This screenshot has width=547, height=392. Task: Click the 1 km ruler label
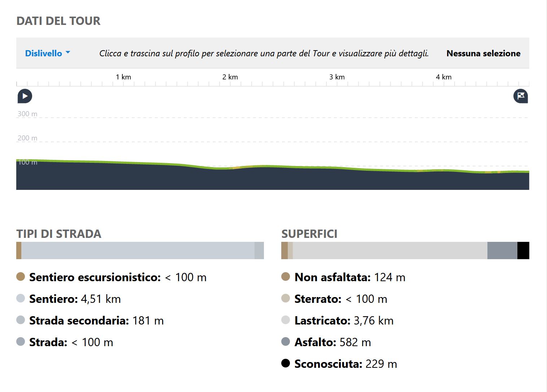coord(123,77)
